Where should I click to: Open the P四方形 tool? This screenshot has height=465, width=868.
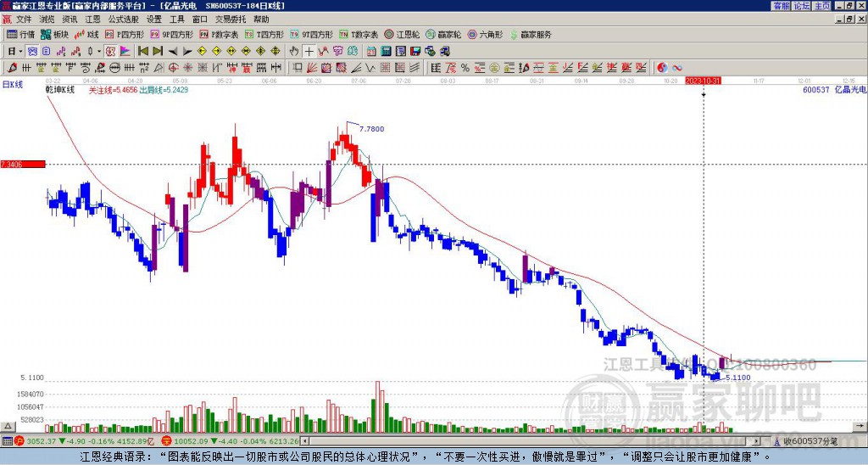(x=124, y=34)
